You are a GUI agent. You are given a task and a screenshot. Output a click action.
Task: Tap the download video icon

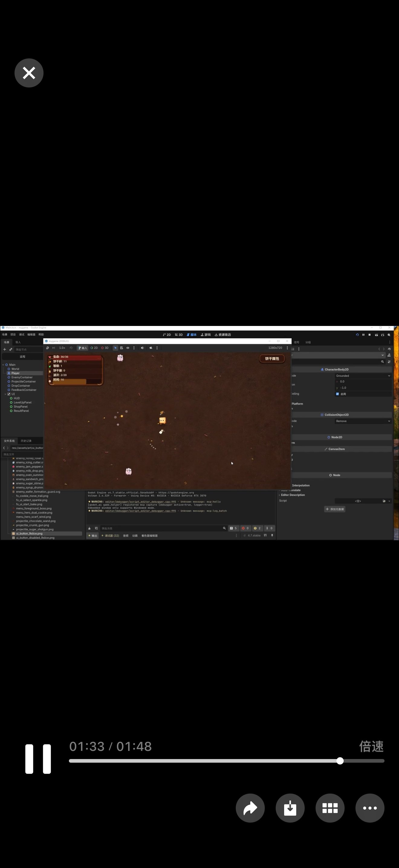tap(290, 808)
